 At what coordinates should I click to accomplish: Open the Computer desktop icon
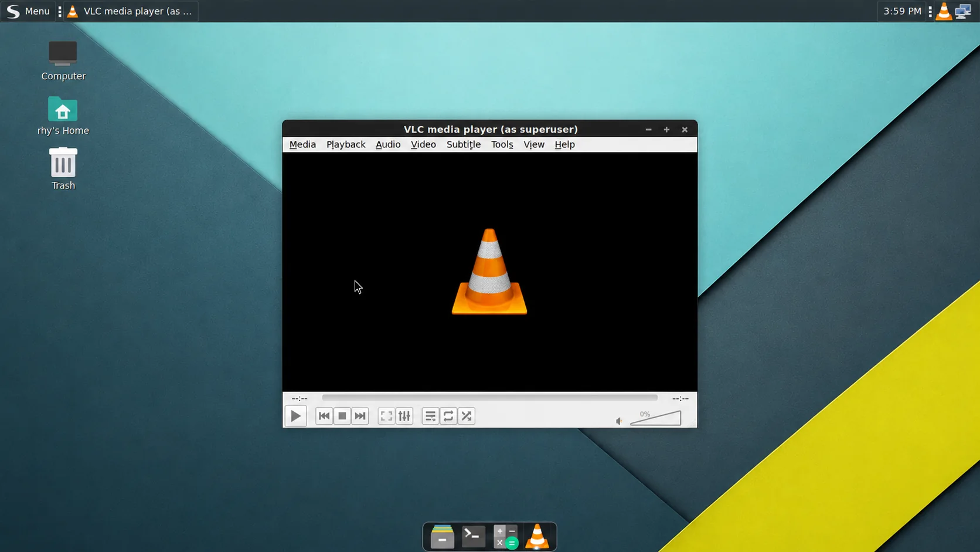[63, 61]
